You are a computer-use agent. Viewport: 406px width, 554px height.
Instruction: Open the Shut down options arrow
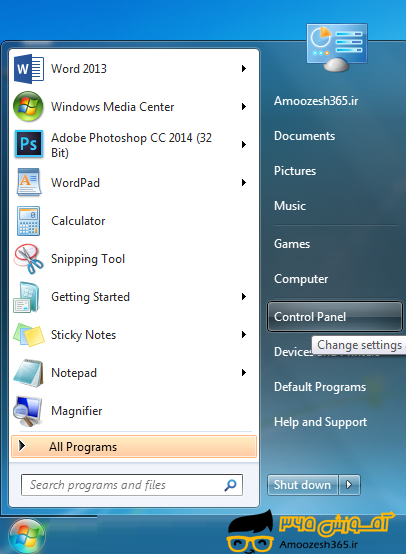point(349,485)
